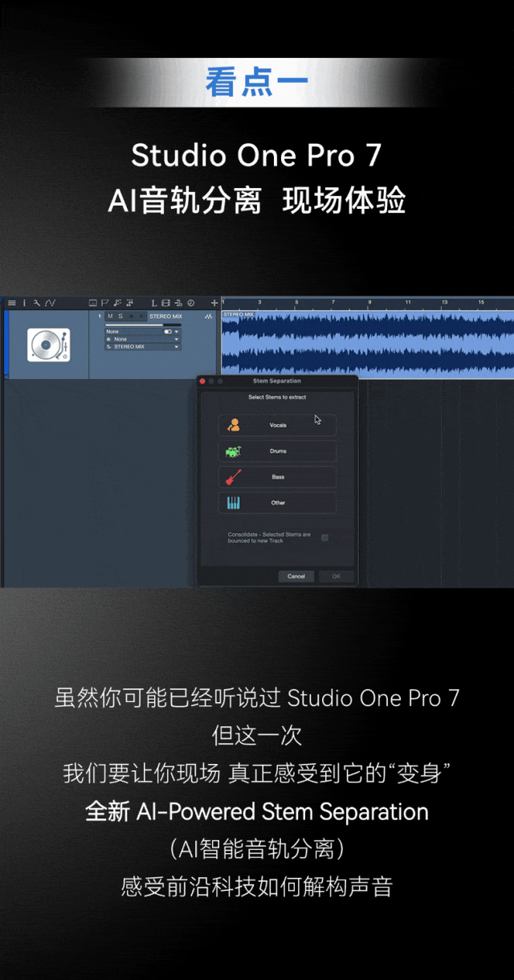Toggle input monitoring on the STEREO MIX track
Viewport: 514px width, 980px height.
(x=141, y=316)
